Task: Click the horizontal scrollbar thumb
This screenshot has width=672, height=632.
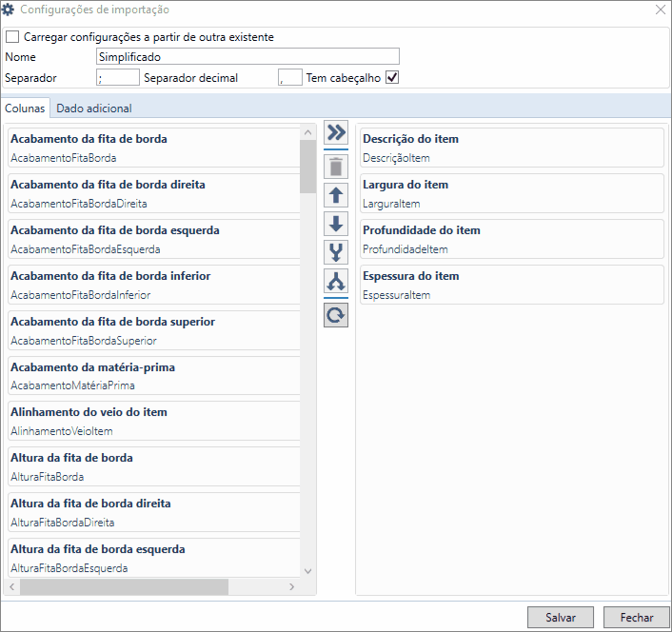Action: point(125,587)
